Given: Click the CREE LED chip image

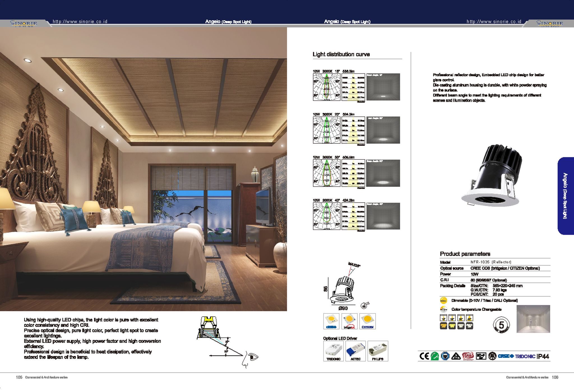Looking at the screenshot, I should point(331,321).
